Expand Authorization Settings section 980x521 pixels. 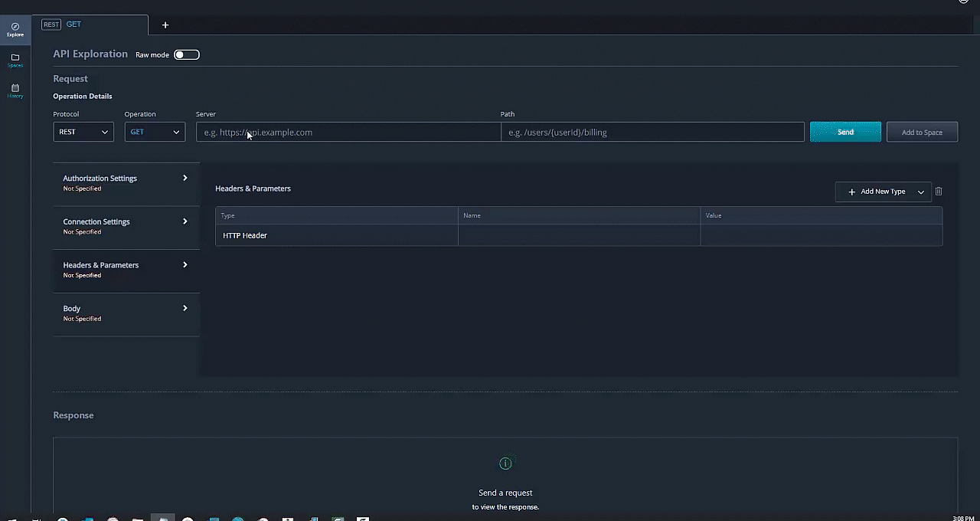(126, 182)
